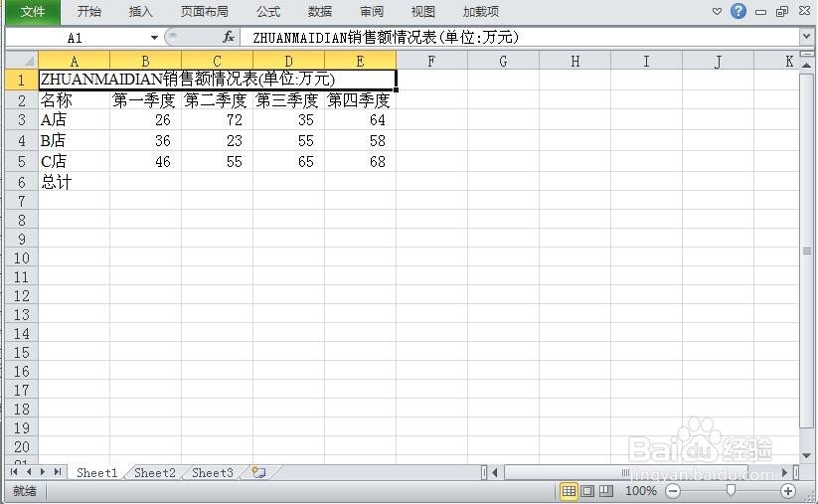The width and height of the screenshot is (818, 504).
Task: Select column G header
Action: tap(503, 61)
